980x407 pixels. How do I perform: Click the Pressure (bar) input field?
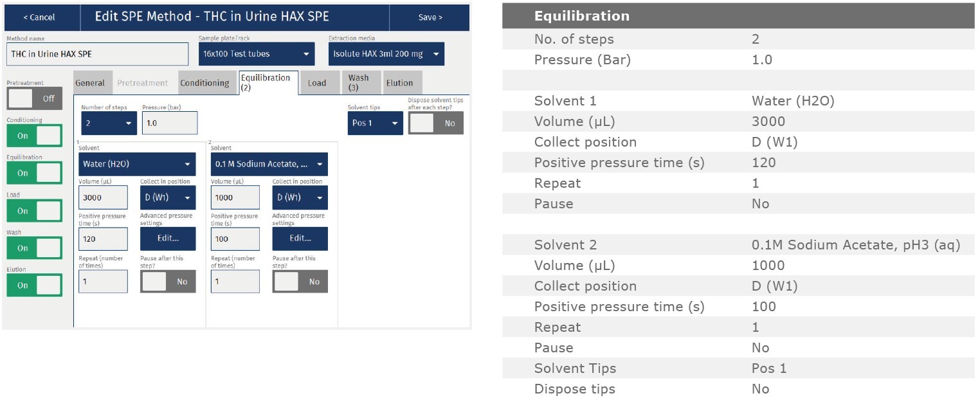(169, 123)
